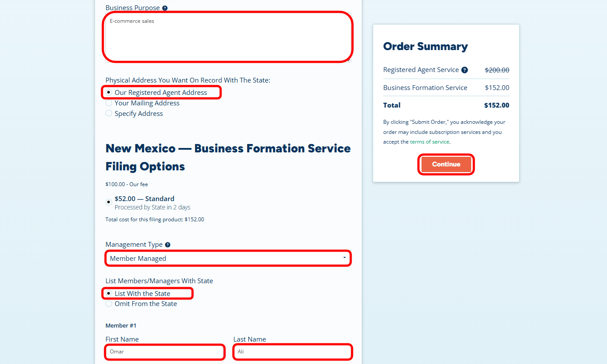
Task: Click the struck-through $200.00 price
Action: 497,70
